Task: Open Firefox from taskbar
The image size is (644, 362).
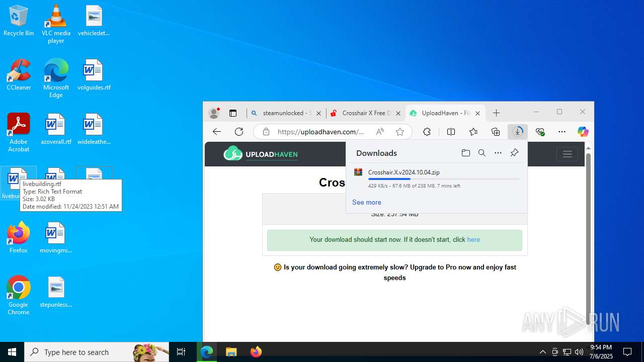Action: (x=256, y=352)
